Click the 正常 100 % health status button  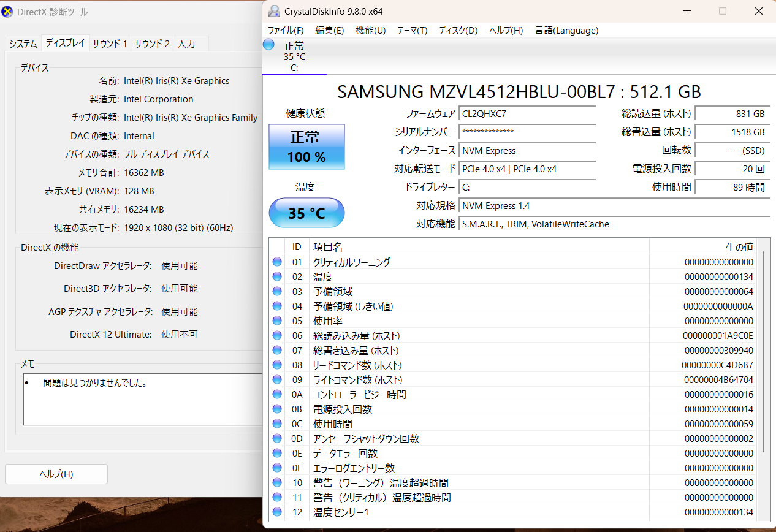[x=306, y=146]
